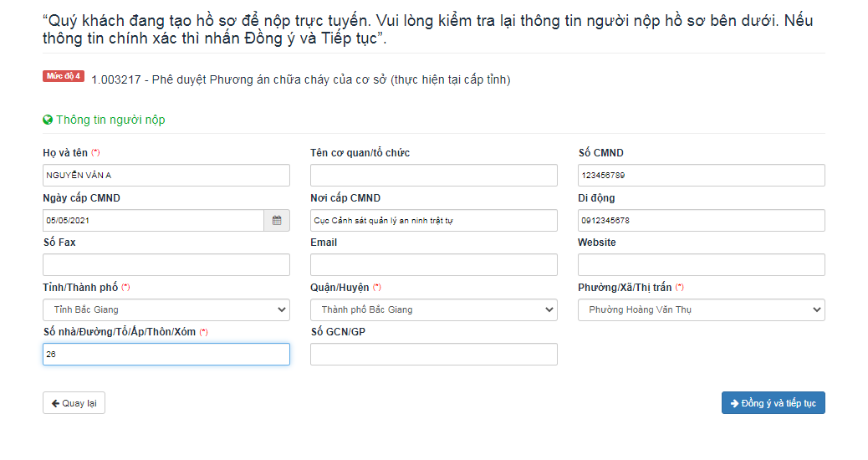Click Đồng ý và tiếp tục button
868x460 pixels.
pos(774,403)
